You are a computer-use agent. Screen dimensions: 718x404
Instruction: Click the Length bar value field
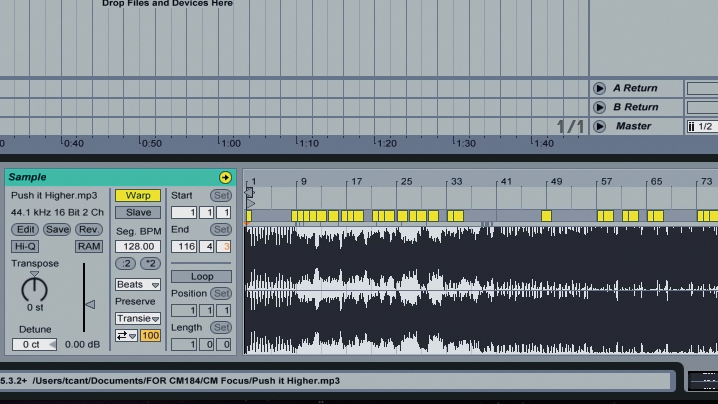coord(184,344)
